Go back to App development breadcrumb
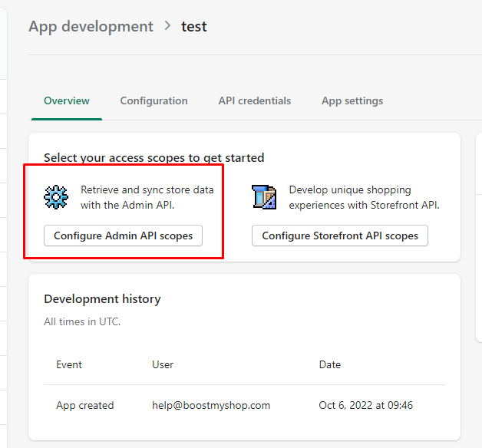 tap(91, 27)
